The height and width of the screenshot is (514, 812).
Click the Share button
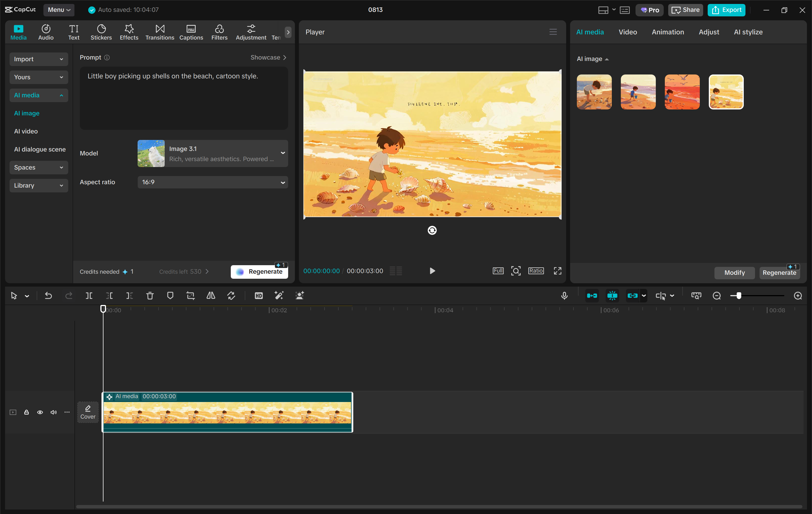[x=685, y=10]
